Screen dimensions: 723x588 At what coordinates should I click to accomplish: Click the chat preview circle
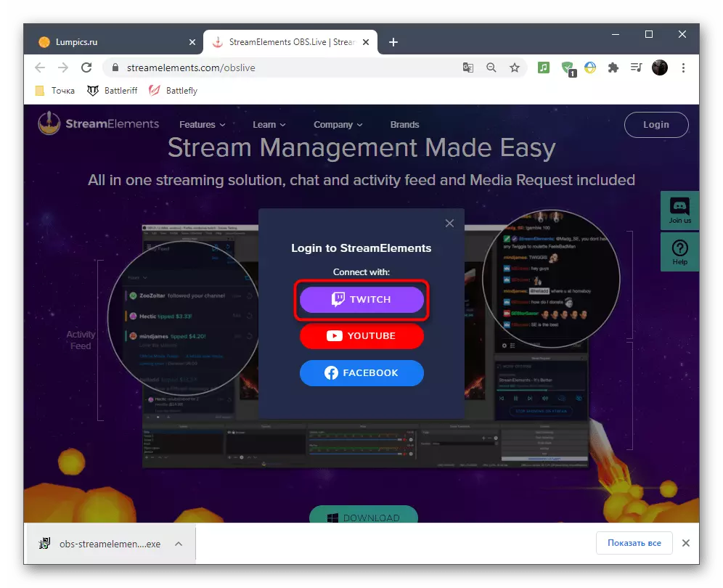tap(551, 279)
